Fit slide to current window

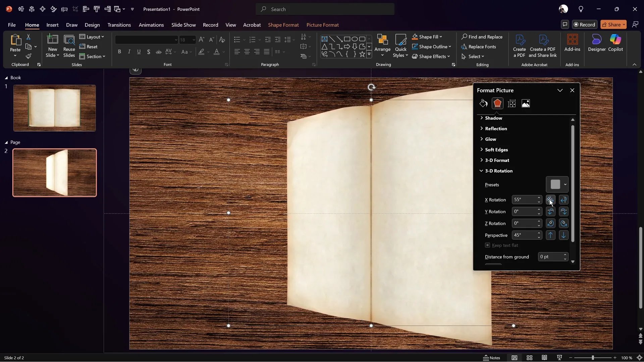click(640, 358)
